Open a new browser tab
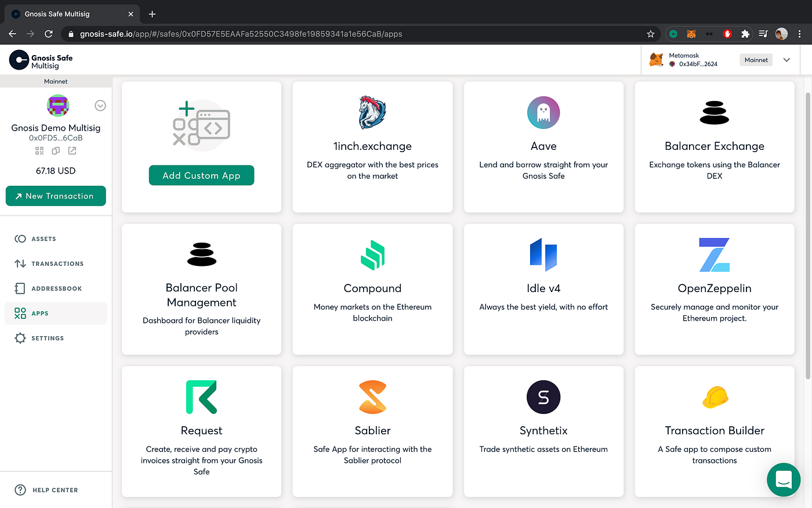This screenshot has height=508, width=812. 152,14
